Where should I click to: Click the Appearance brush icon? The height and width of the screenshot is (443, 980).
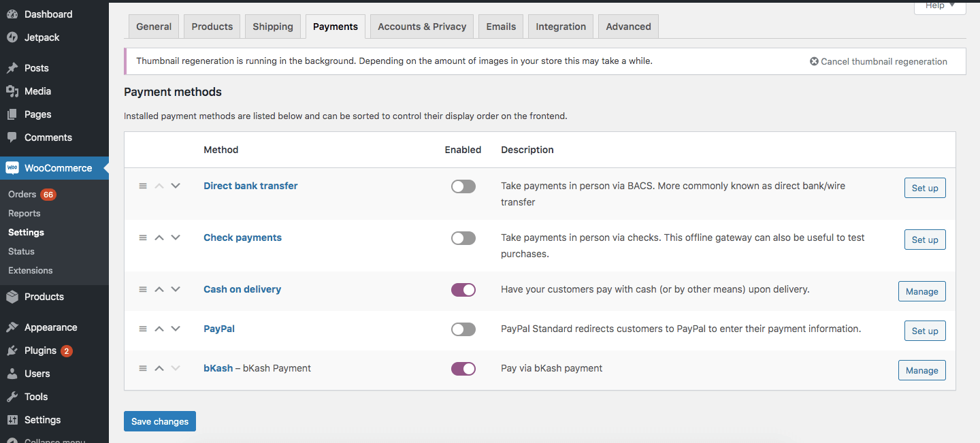click(12, 327)
